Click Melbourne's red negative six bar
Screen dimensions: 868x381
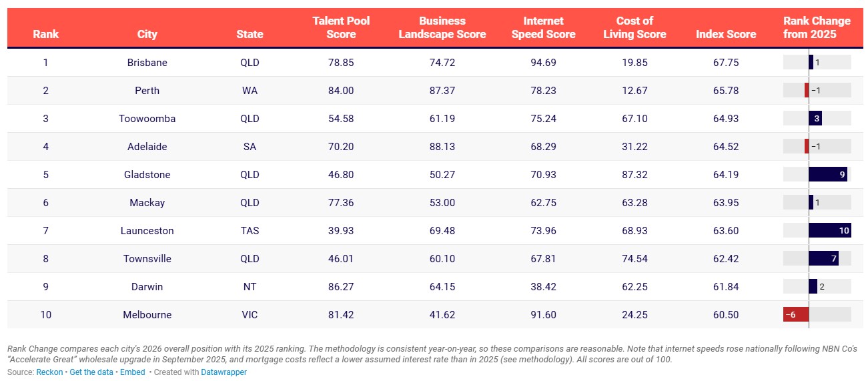coord(796,315)
